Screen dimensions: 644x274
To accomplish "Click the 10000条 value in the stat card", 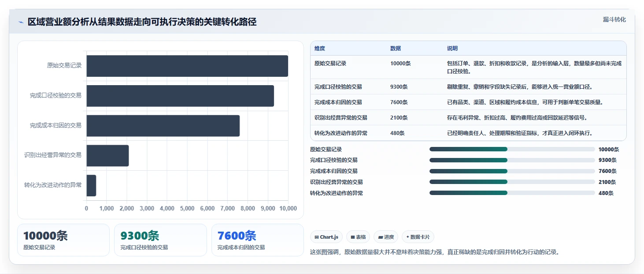I will pyautogui.click(x=45, y=236).
